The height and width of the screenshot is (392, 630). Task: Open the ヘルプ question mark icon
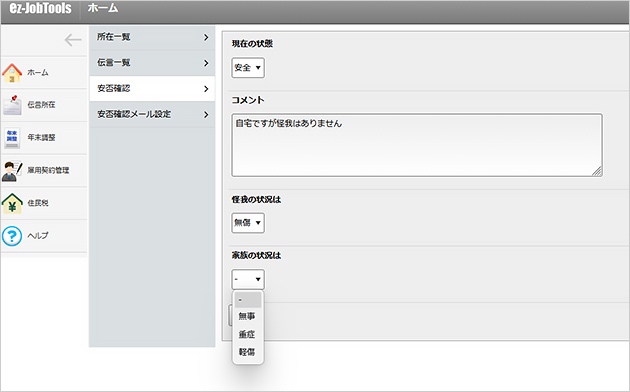[12, 236]
